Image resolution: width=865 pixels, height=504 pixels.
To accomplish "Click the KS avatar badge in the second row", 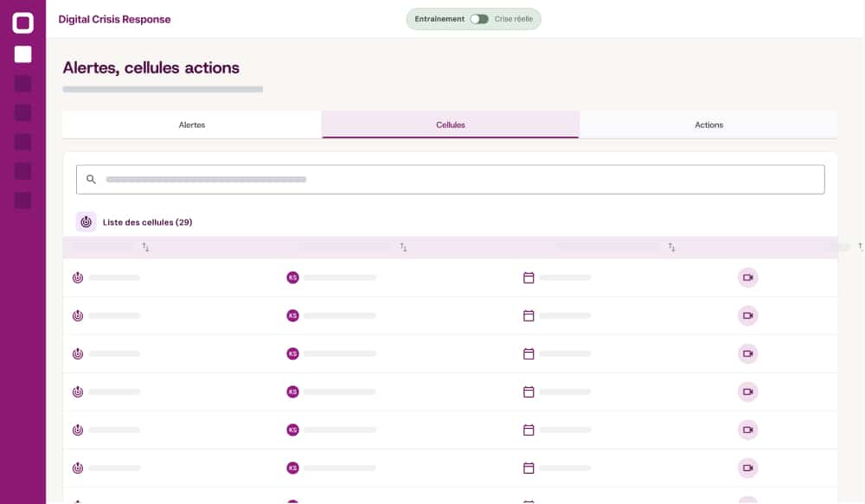I will click(293, 316).
